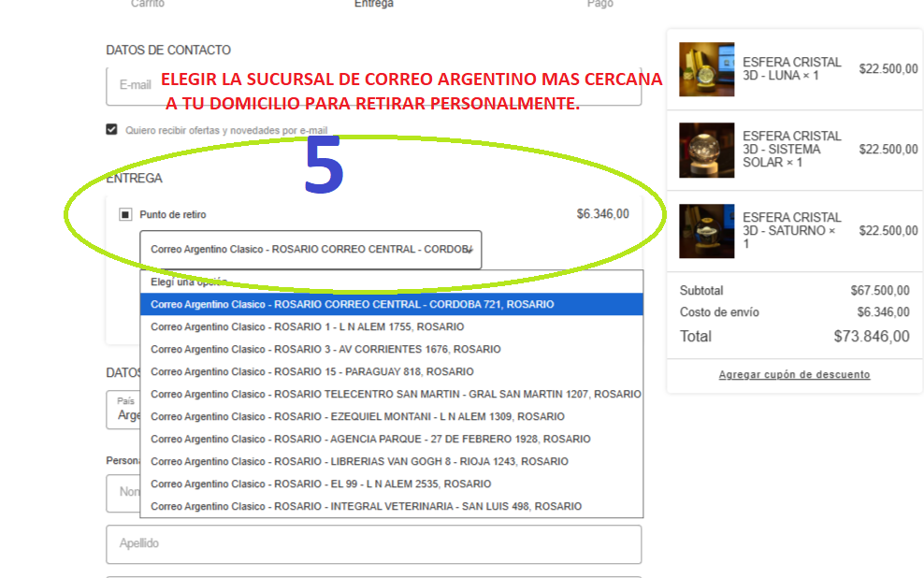Pick ROSARIO TELECENTRO SAN MARTIN branch
The height and width of the screenshot is (578, 924).
click(391, 395)
